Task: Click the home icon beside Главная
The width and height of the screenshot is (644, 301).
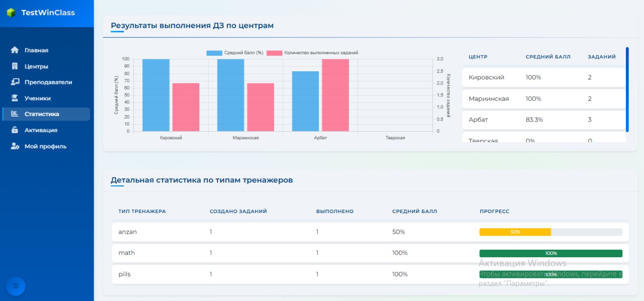Action: click(15, 50)
